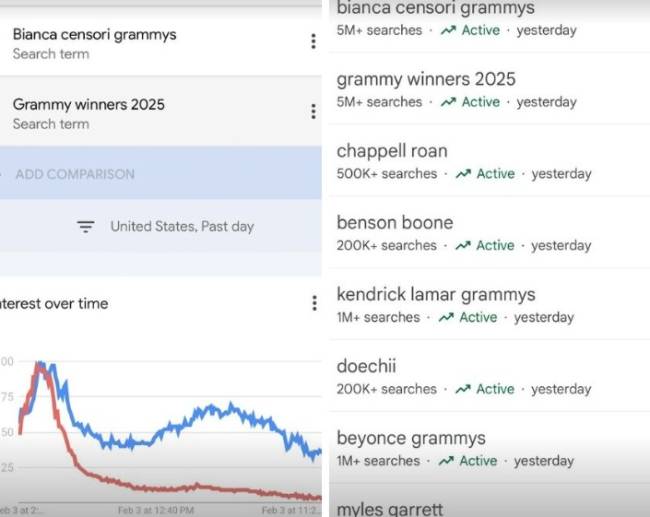The height and width of the screenshot is (517, 650).
Task: Click the trending arrow icon next to chappell roan
Action: click(463, 174)
